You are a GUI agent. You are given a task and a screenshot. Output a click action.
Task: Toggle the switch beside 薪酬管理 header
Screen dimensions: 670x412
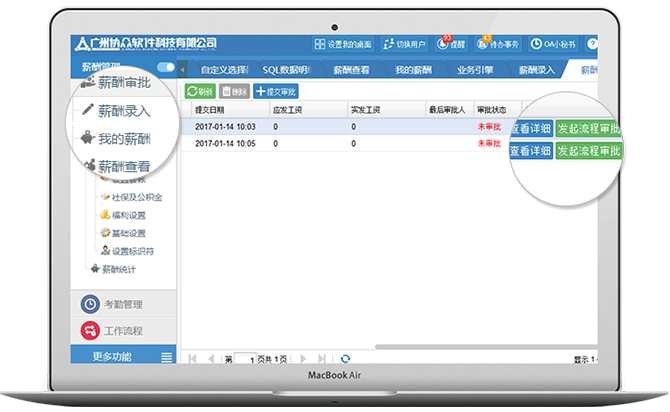(x=165, y=67)
